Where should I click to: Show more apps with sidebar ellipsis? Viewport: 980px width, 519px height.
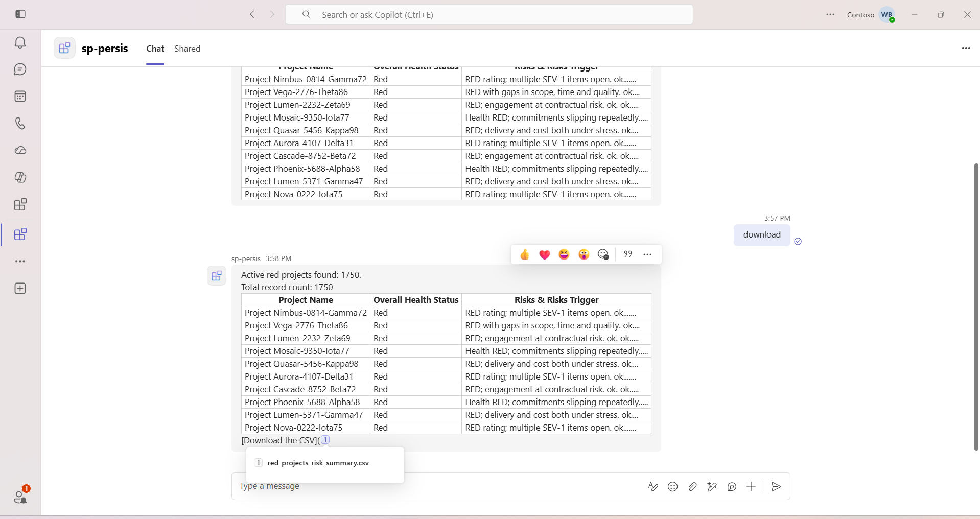click(20, 262)
